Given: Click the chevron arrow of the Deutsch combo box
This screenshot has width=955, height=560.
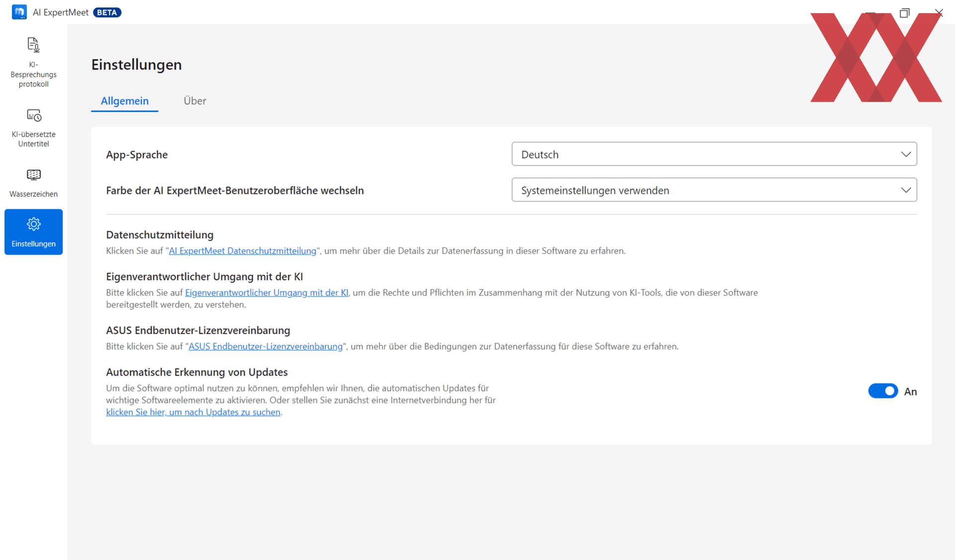Looking at the screenshot, I should [906, 154].
